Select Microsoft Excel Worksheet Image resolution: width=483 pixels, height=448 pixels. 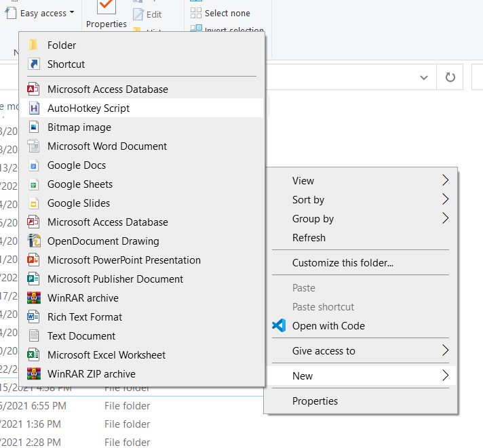pyautogui.click(x=142, y=354)
